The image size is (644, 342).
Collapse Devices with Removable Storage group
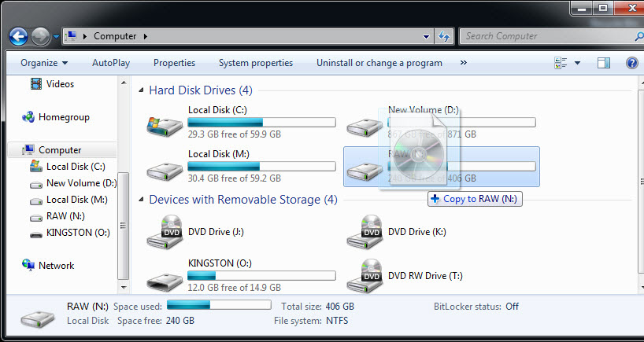tap(141, 200)
